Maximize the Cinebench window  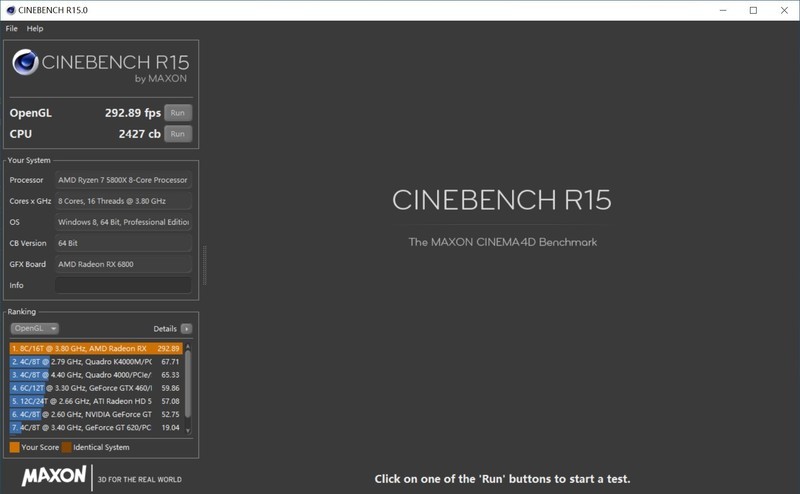point(753,10)
